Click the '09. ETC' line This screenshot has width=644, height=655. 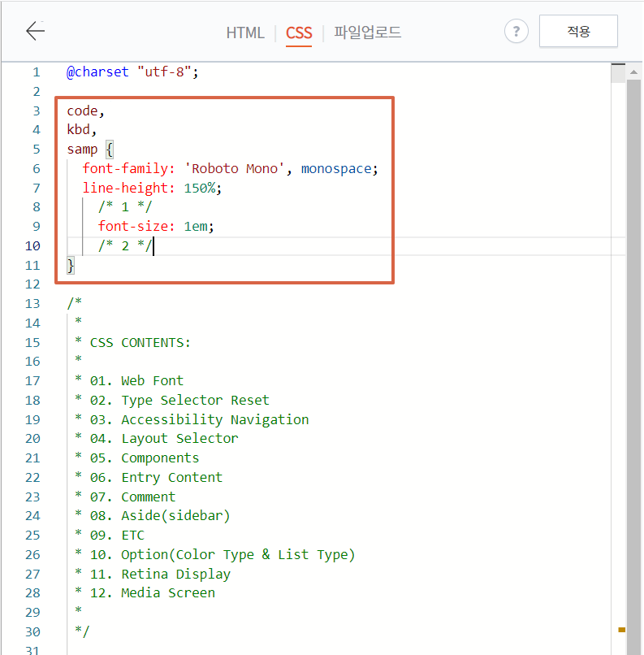[x=110, y=535]
